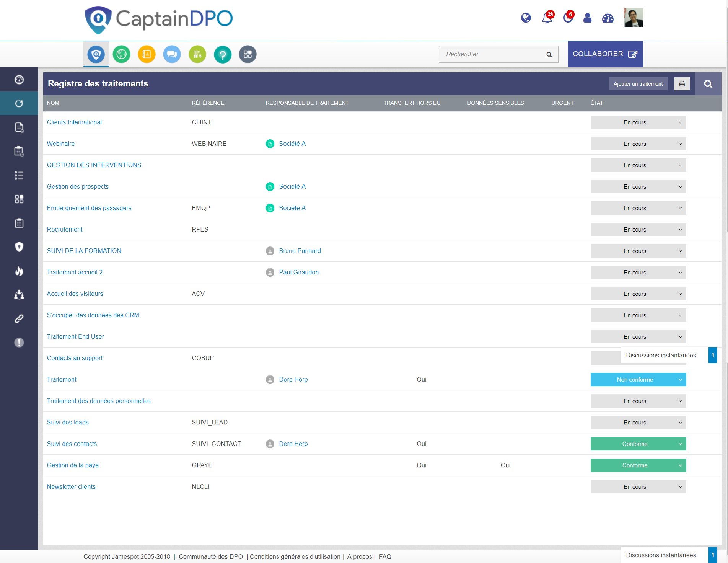Open A propos footer link
Image resolution: width=728 pixels, height=563 pixels.
click(x=360, y=557)
